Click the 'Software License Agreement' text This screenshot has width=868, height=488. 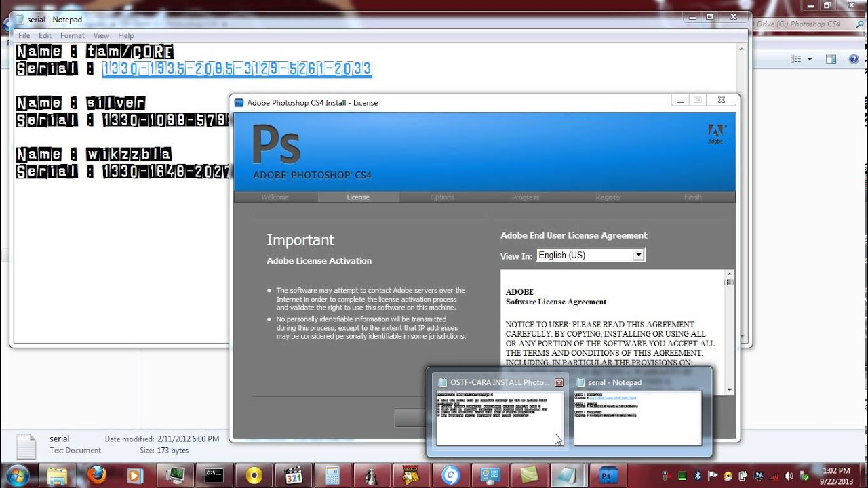tap(556, 302)
